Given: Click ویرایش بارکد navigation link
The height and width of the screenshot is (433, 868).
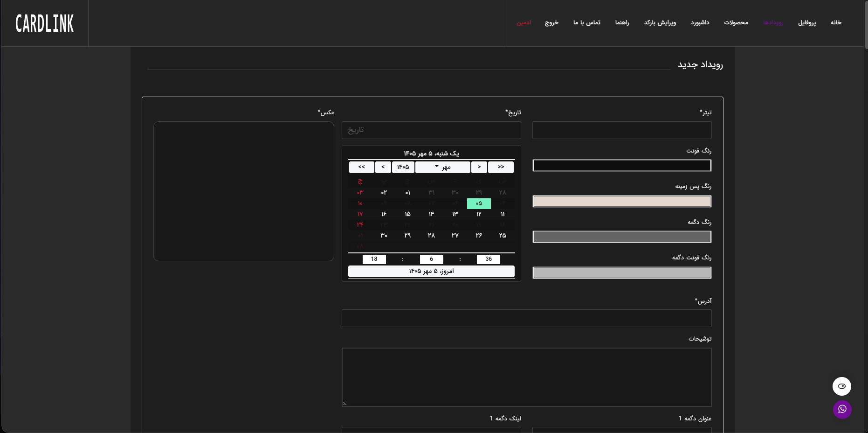Looking at the screenshot, I should click(660, 22).
